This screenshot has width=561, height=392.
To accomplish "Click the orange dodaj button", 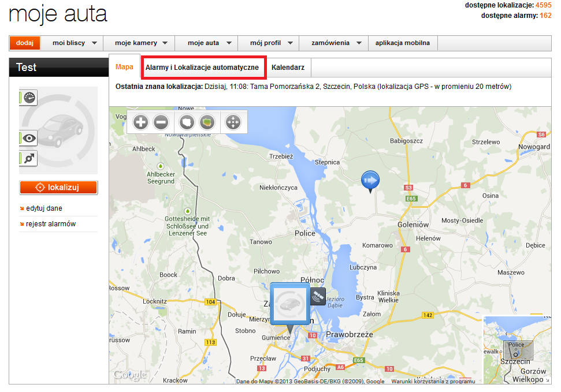I will [x=25, y=43].
